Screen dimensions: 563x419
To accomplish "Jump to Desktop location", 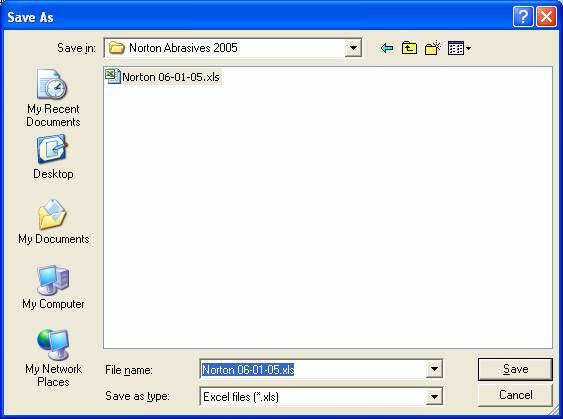I will pos(53,157).
